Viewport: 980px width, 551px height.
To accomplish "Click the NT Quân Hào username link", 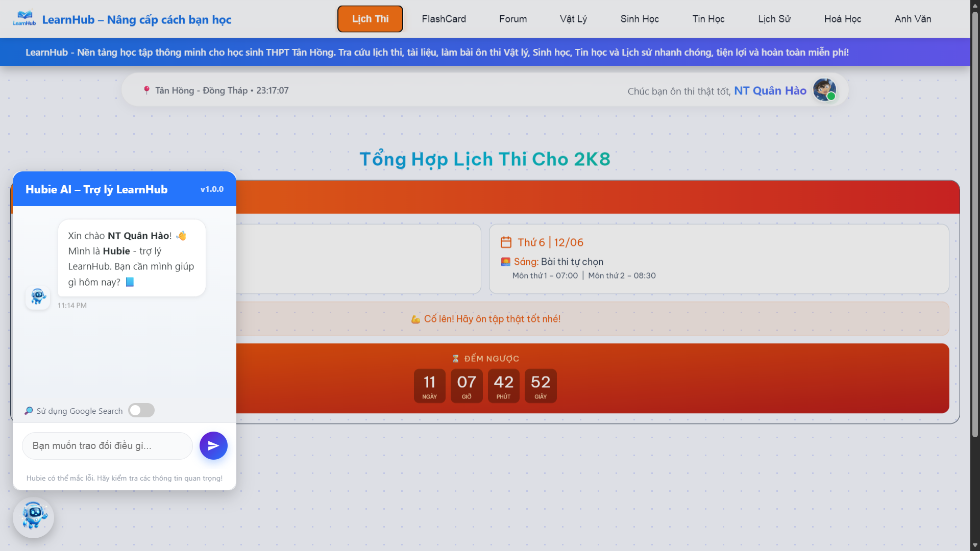I will [x=770, y=90].
